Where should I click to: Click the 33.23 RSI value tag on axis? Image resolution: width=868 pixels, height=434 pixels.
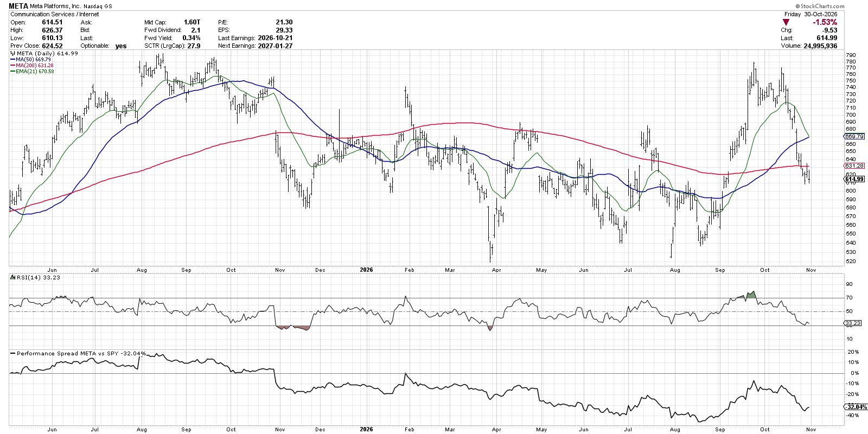[853, 323]
